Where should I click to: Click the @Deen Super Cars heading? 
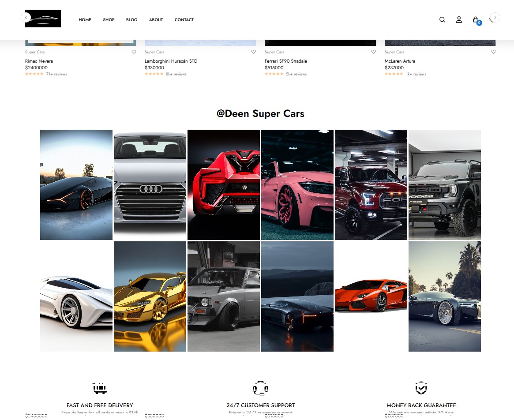(x=260, y=113)
